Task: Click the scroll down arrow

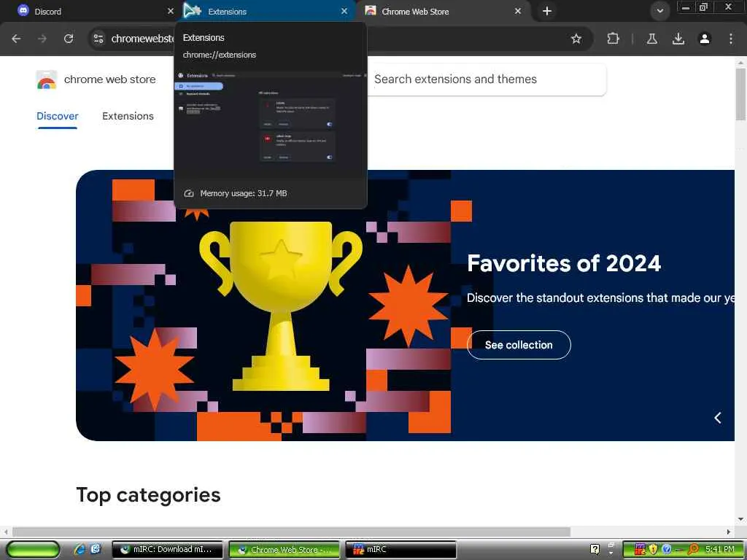Action: 740,519
